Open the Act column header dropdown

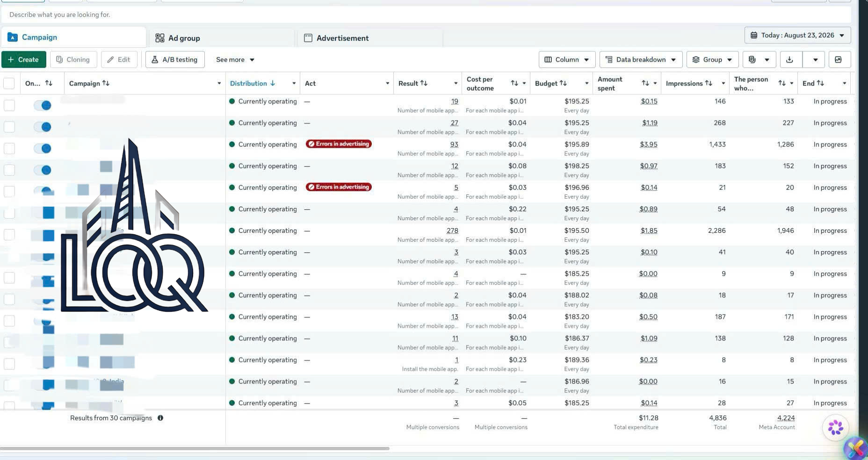387,83
